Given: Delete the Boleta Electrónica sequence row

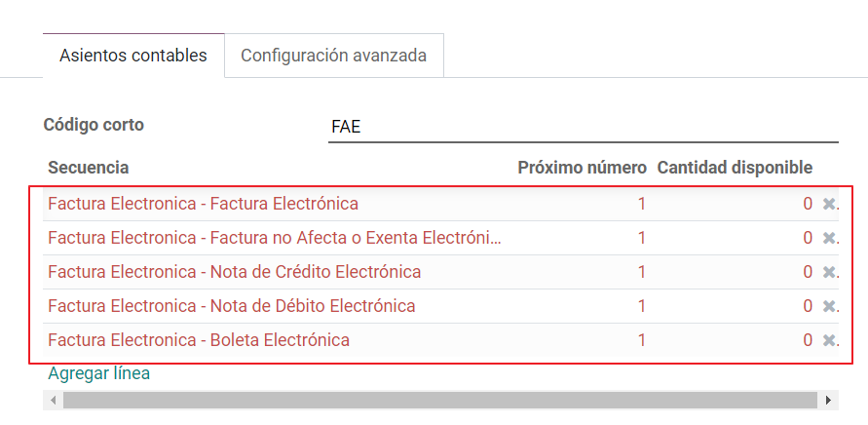Looking at the screenshot, I should (x=829, y=339).
